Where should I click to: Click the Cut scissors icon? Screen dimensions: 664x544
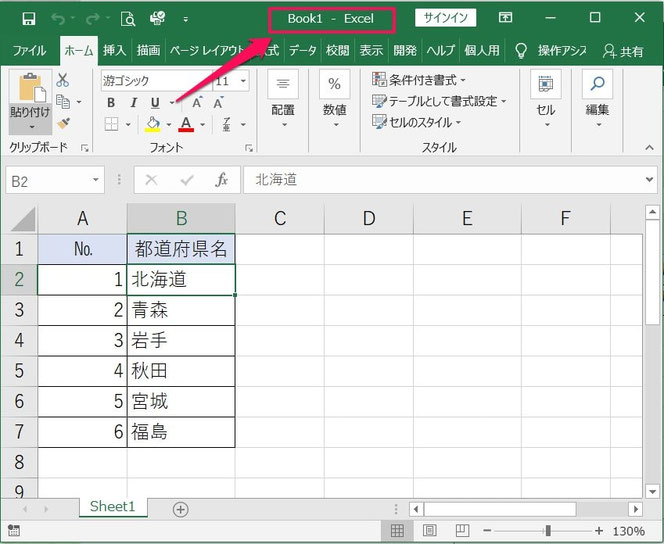click(x=63, y=80)
